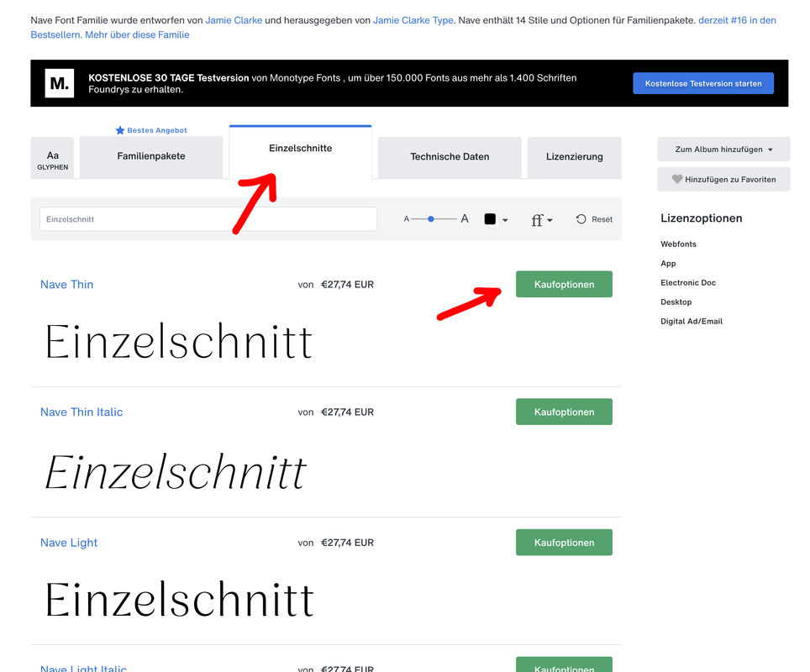Click the small A size label
Image resolution: width=810 pixels, height=672 pixels.
[x=407, y=219]
